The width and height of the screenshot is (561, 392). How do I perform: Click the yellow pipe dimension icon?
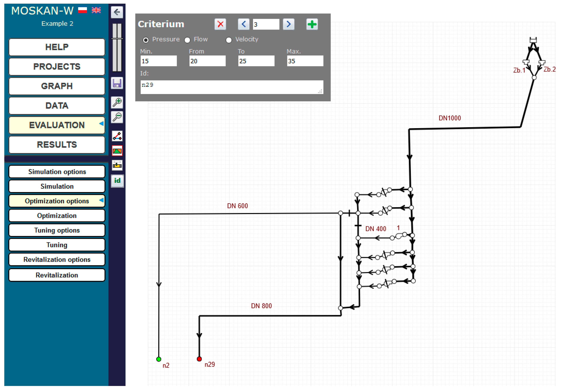[x=117, y=166]
